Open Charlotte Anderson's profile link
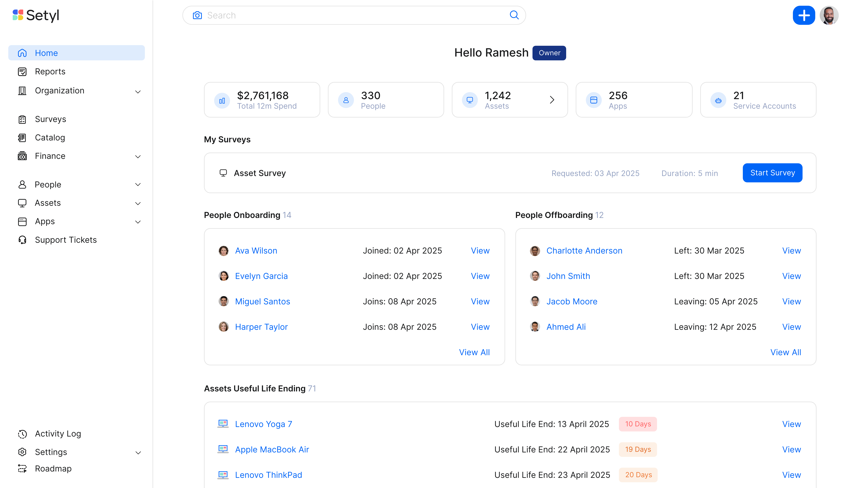 tap(584, 250)
